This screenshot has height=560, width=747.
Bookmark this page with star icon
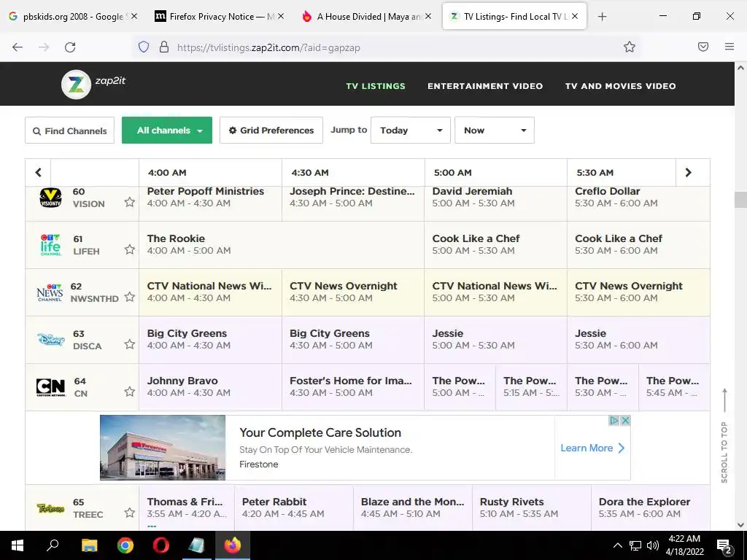point(630,47)
